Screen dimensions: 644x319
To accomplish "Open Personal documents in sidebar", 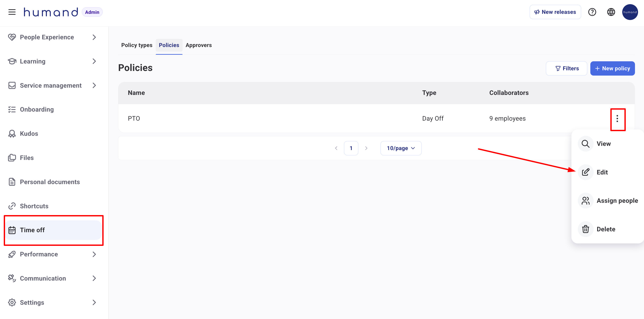I will coord(49,182).
